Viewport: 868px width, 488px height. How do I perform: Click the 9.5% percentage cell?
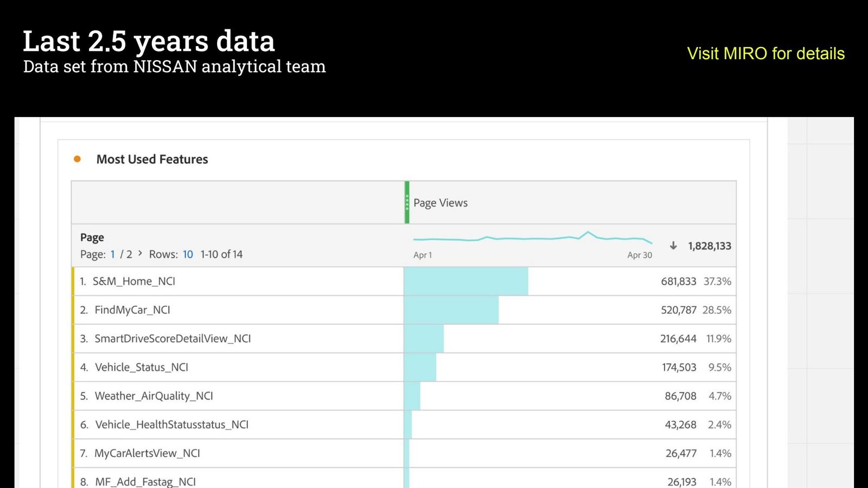(x=720, y=368)
